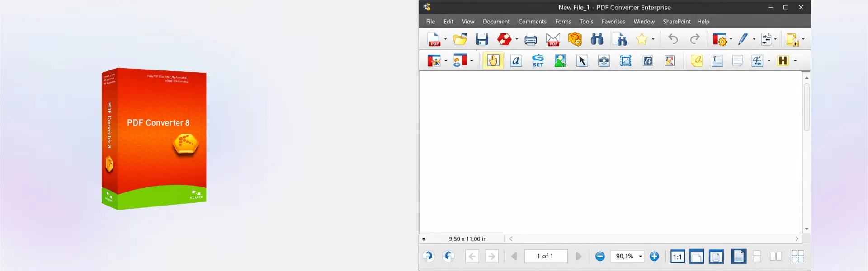868x271 pixels.
Task: Expand the Convert PDF dropdown arrow
Action: click(516, 39)
